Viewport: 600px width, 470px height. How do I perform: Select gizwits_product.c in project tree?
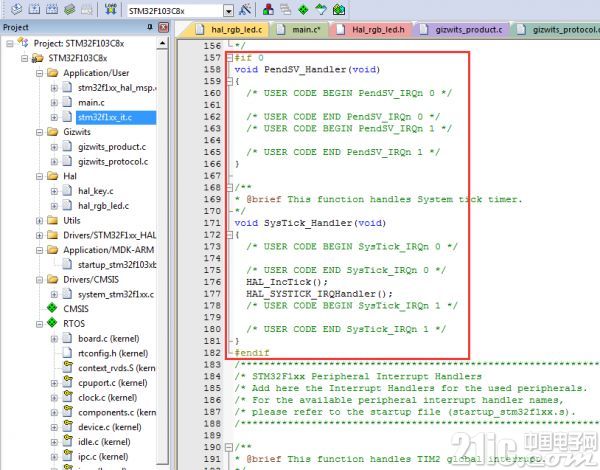(x=112, y=147)
